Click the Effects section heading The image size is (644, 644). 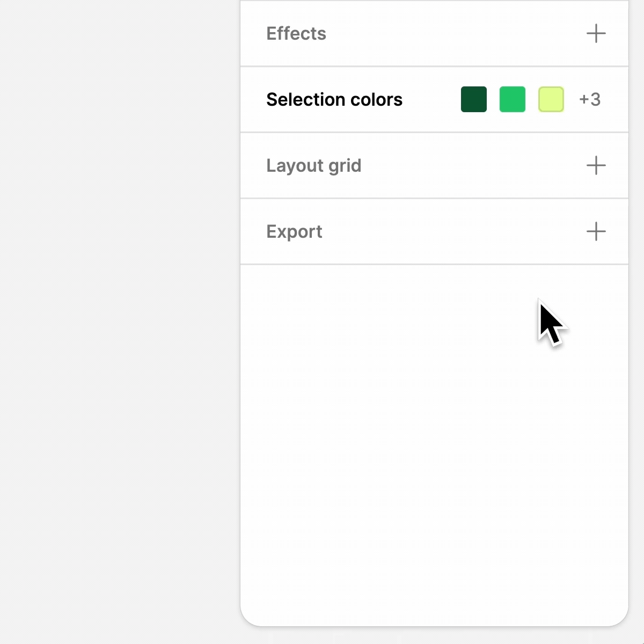point(296,33)
